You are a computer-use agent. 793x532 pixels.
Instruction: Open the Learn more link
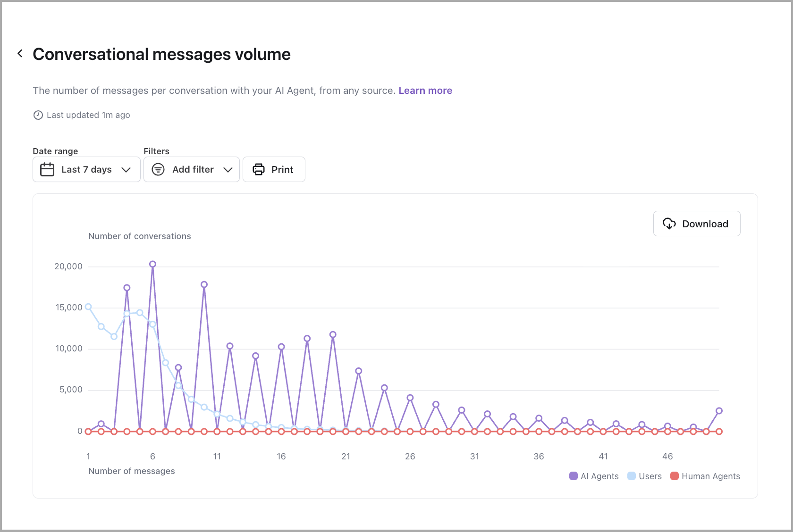[x=425, y=91]
